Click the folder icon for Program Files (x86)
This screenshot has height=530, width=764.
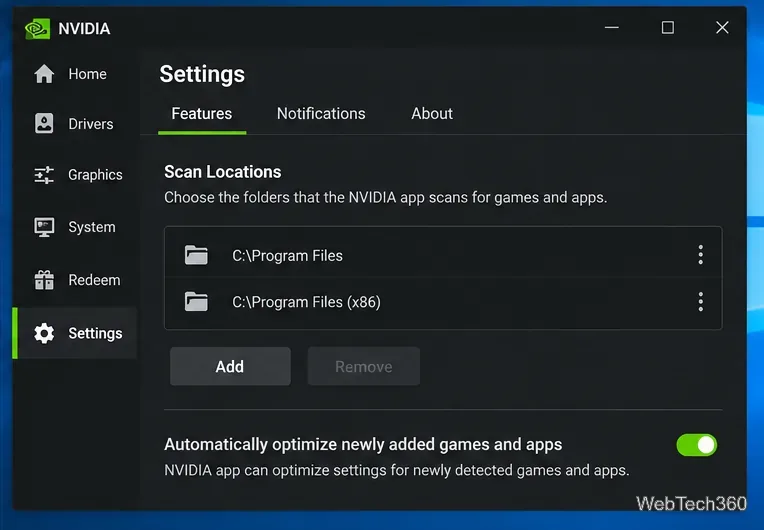click(196, 302)
